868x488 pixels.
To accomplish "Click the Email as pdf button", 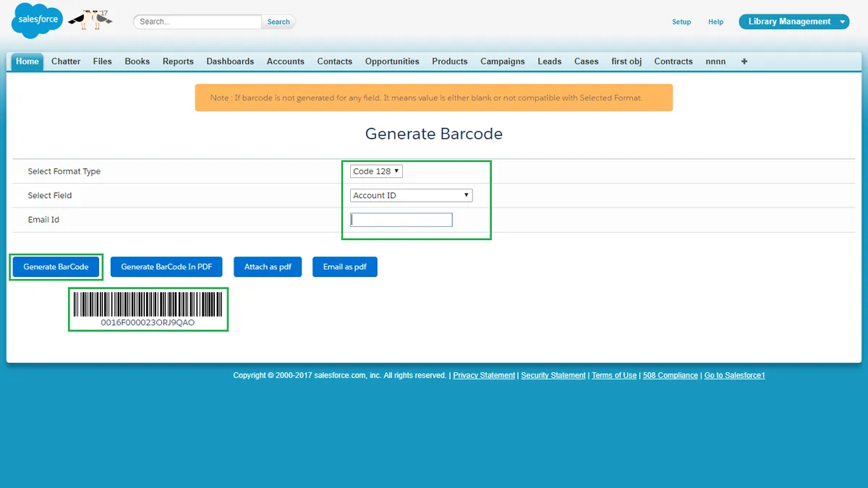I will coord(345,267).
